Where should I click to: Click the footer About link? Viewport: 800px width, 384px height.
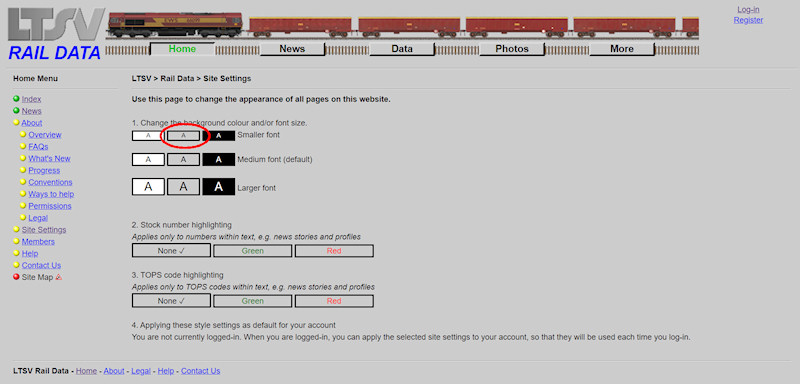click(114, 371)
